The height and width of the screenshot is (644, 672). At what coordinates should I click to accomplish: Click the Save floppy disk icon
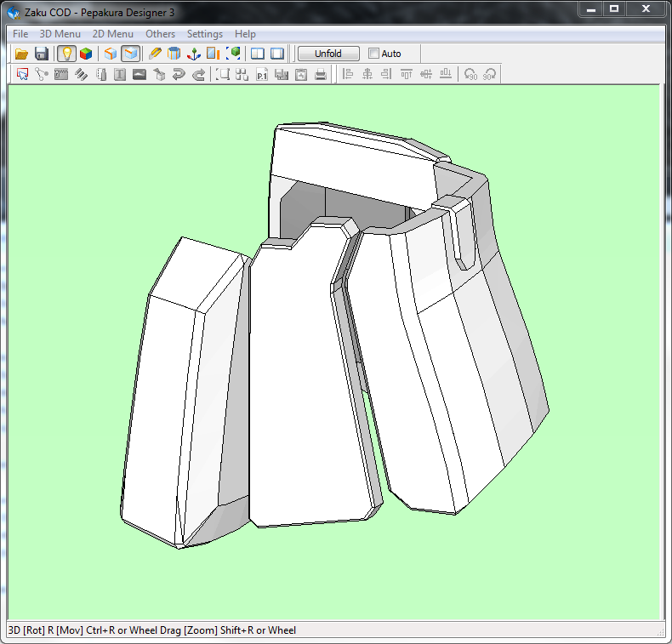point(41,54)
